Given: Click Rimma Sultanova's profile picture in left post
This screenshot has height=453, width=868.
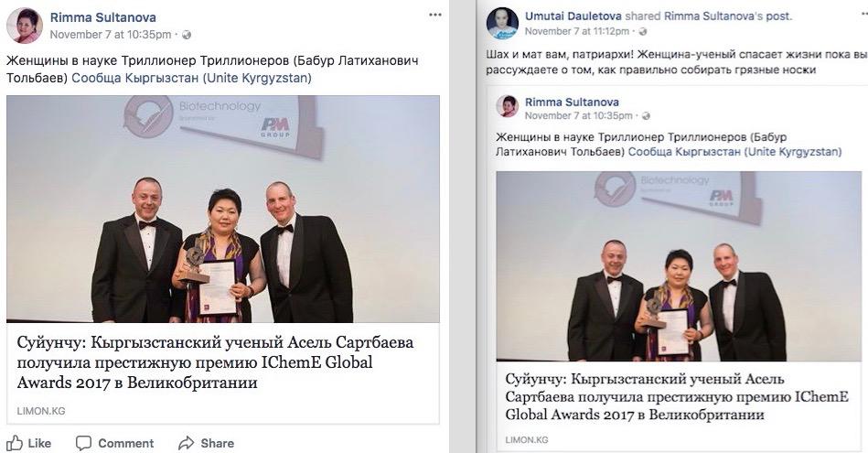Looking at the screenshot, I should 25,26.
